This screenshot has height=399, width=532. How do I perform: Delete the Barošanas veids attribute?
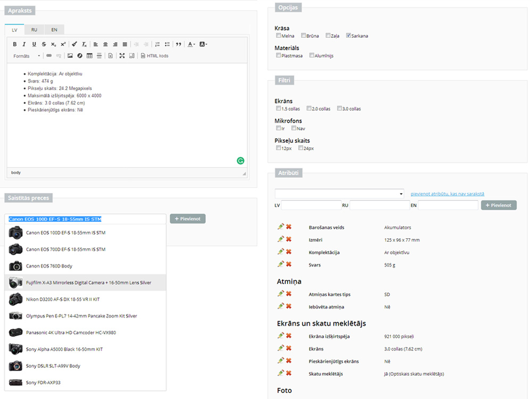coord(289,227)
